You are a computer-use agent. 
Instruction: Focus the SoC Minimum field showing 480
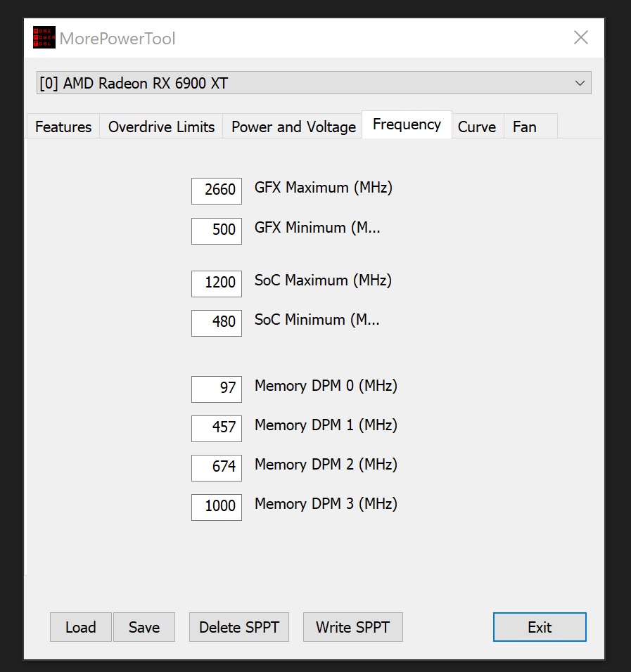coord(217,323)
